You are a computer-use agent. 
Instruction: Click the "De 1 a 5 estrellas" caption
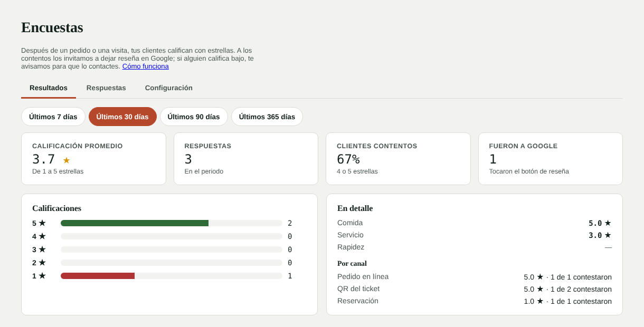pos(58,171)
